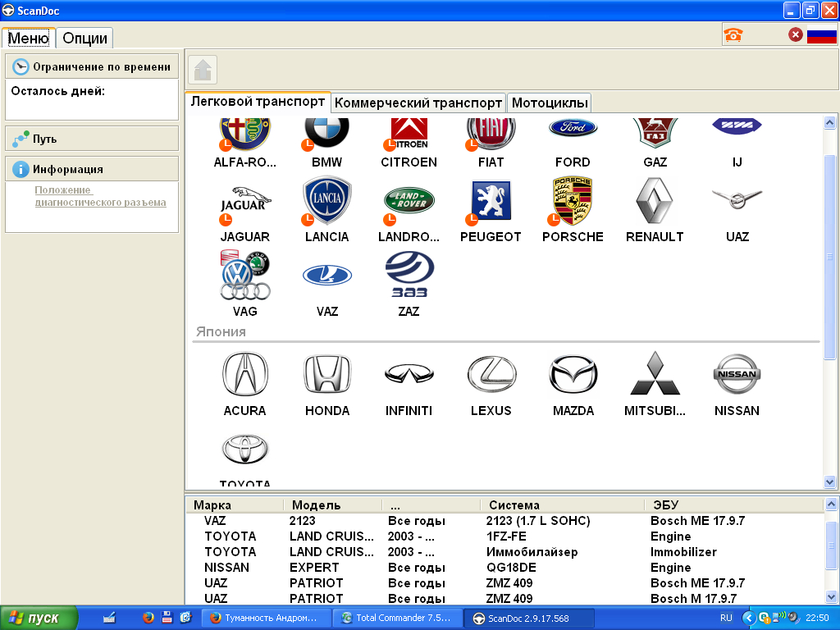The height and width of the screenshot is (630, 840).
Task: Pick the Infiniti brand logo
Action: click(x=409, y=374)
